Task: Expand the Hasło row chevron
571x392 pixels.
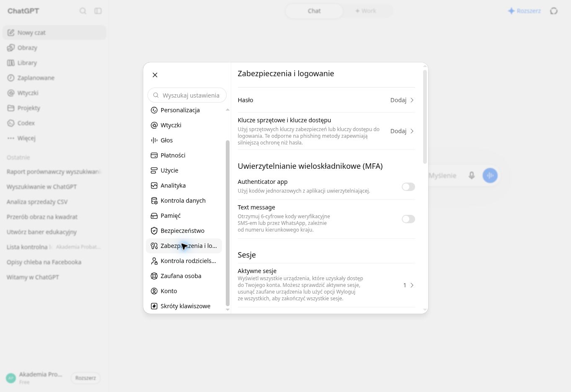Action: (x=412, y=100)
